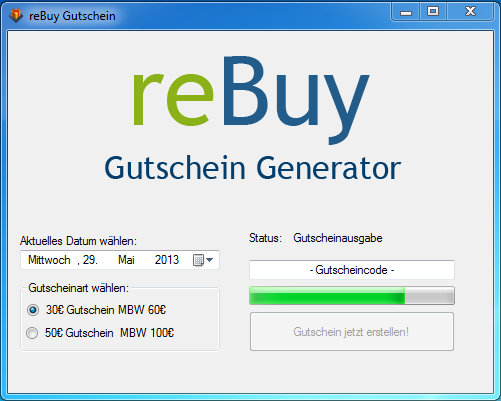Select the month Mai in date field
The height and width of the screenshot is (401, 501).
click(126, 260)
